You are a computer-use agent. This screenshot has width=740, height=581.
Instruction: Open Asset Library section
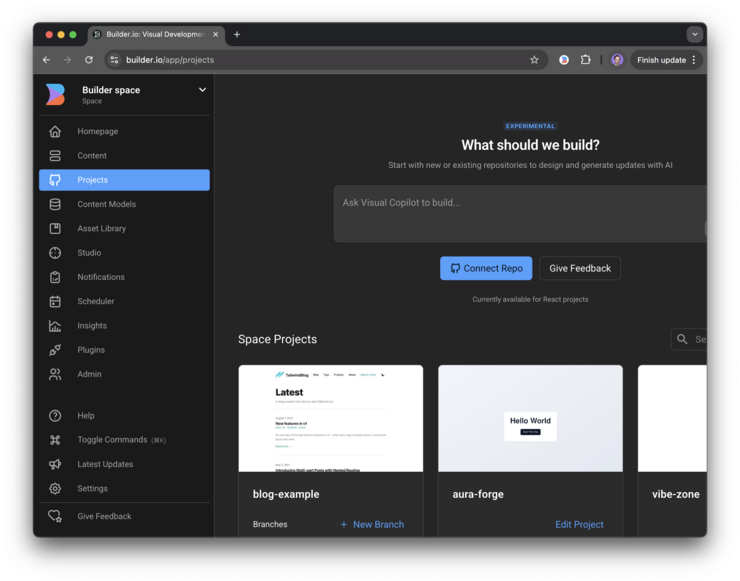coord(125,228)
